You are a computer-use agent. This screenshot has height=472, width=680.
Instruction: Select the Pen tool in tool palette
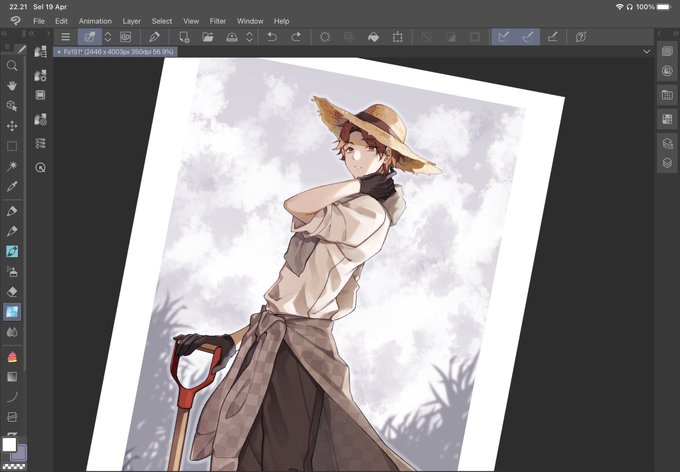12,211
